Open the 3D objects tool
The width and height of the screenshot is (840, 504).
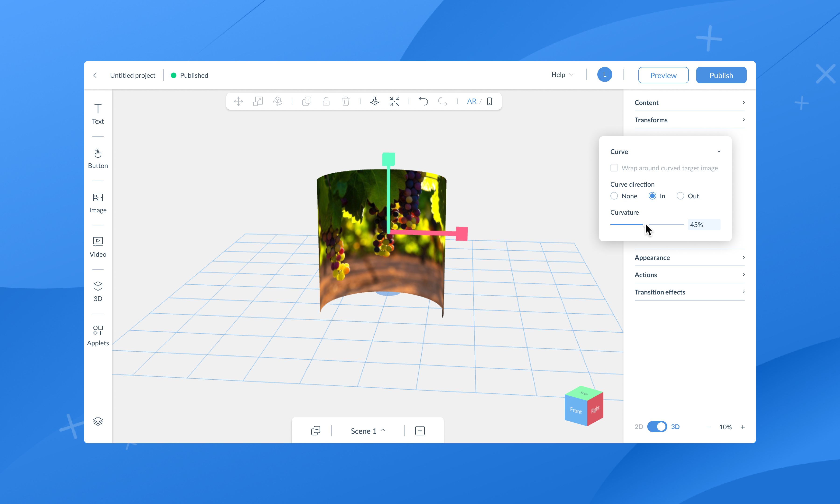[98, 291]
